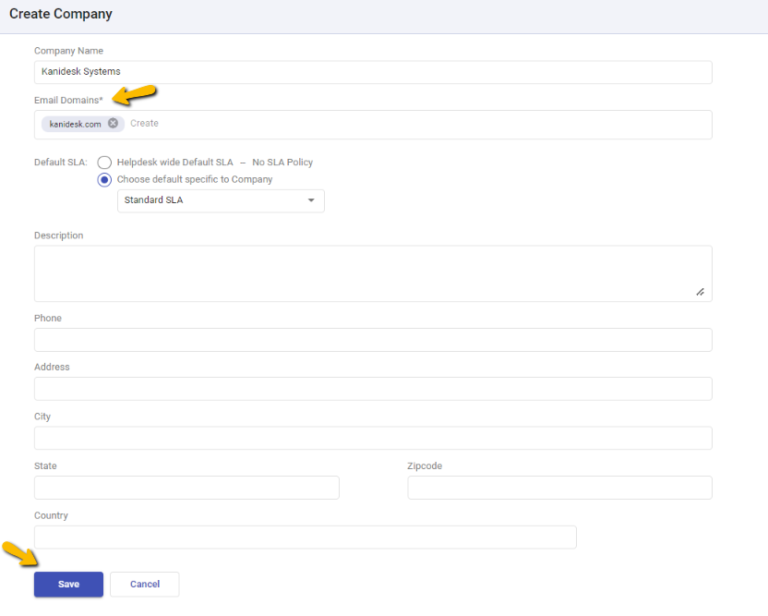Focus the City input field
The height and width of the screenshot is (616, 768).
click(x=372, y=438)
